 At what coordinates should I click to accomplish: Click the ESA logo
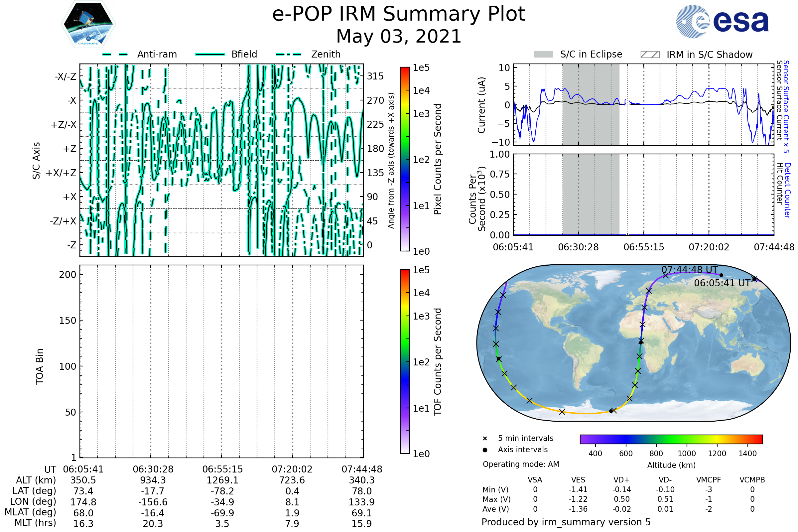point(722,22)
